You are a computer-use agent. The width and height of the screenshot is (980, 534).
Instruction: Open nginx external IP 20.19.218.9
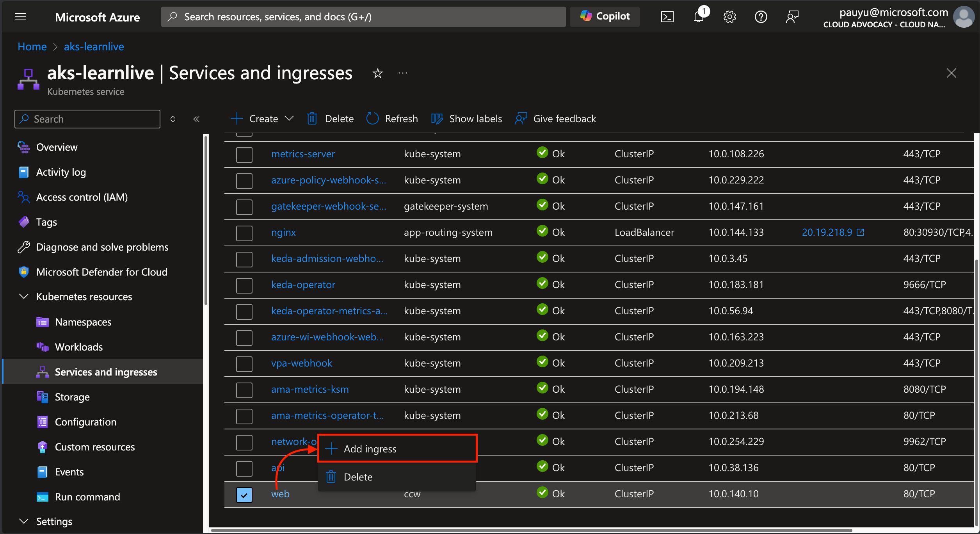[827, 232]
